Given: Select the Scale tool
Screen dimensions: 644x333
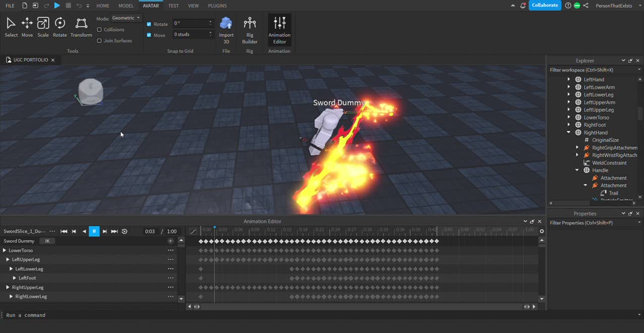Looking at the screenshot, I should coord(43,28).
